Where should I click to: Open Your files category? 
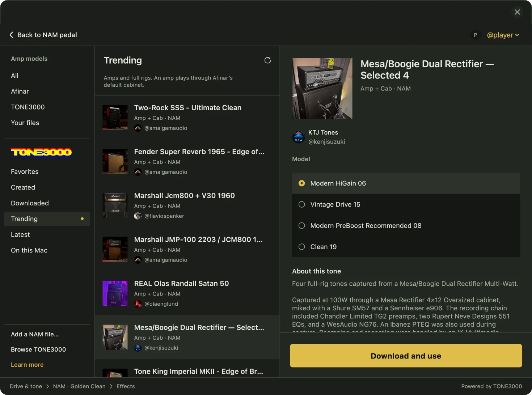47,123
